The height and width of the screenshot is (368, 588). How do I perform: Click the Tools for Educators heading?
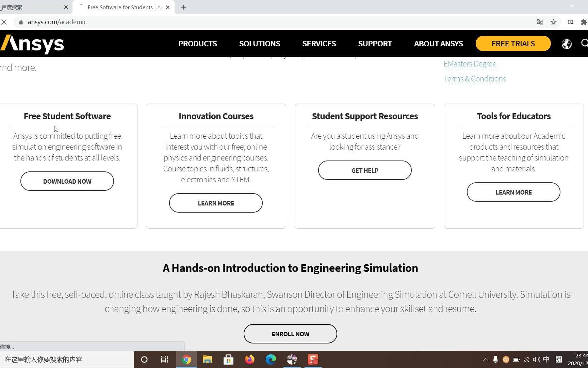tap(514, 116)
